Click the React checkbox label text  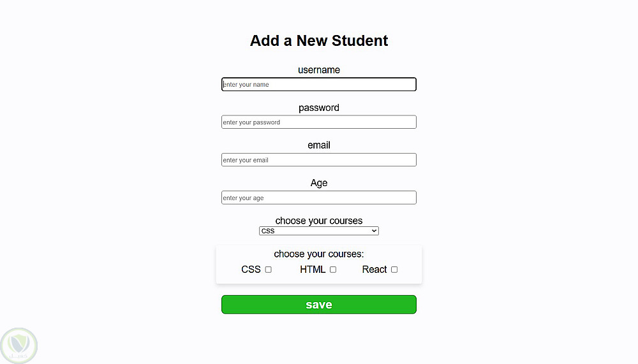point(375,270)
